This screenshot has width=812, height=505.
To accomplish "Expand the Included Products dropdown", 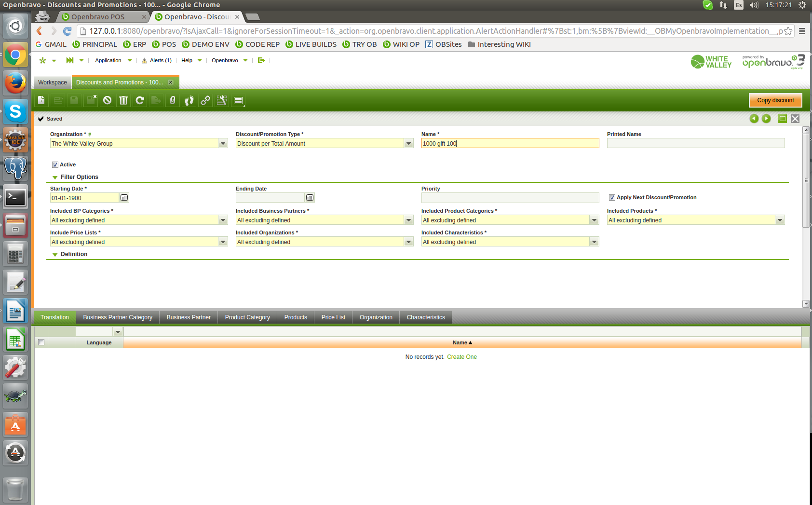I will point(780,220).
